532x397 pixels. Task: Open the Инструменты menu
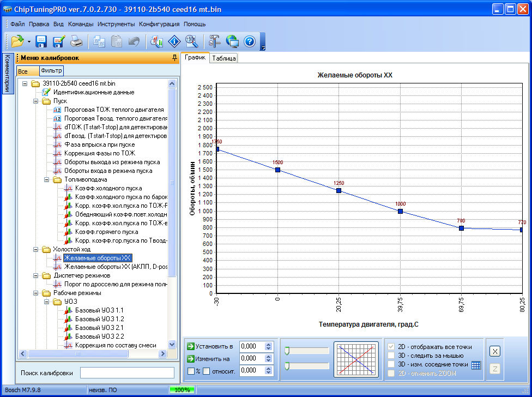[x=116, y=24]
